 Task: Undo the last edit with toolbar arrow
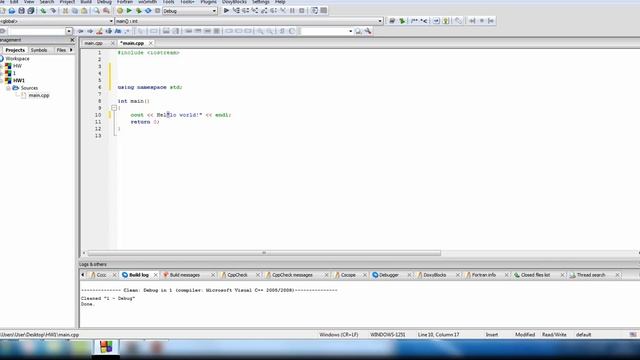click(43, 11)
